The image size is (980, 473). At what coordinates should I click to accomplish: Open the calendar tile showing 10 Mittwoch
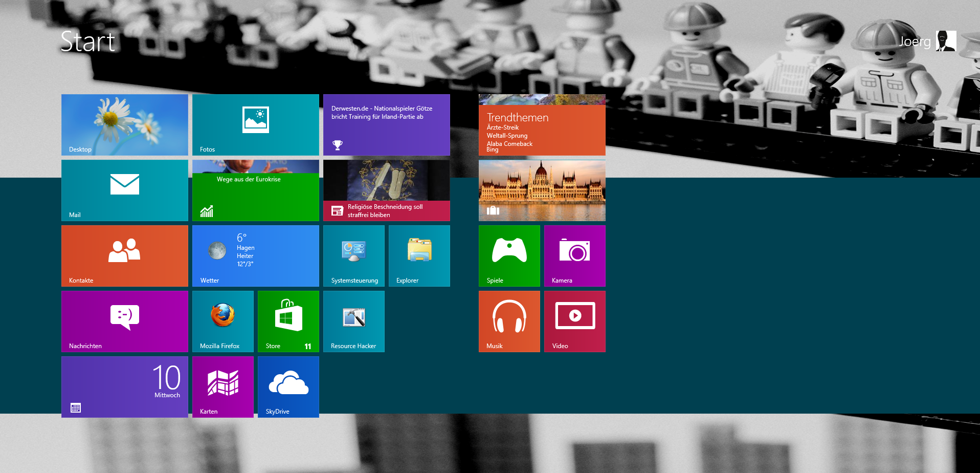pos(125,387)
